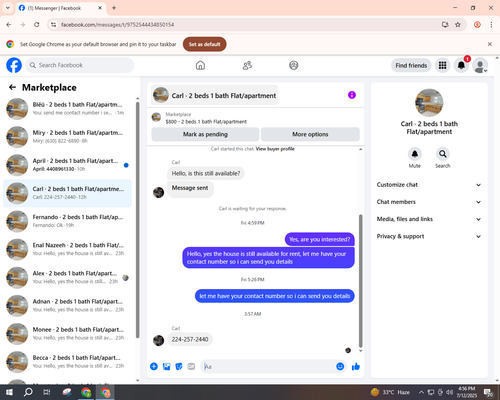Open Chrome tab search dropdown arrow

pyautogui.click(x=8, y=8)
